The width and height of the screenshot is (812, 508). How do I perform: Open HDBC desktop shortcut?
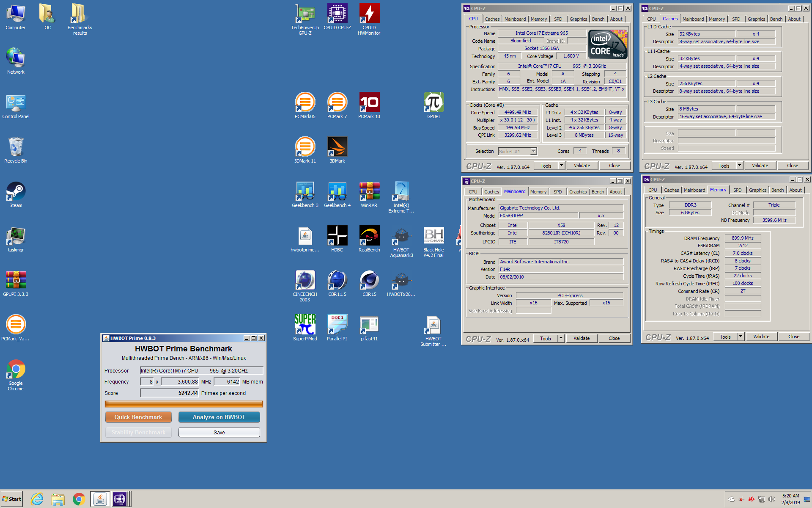coord(337,239)
